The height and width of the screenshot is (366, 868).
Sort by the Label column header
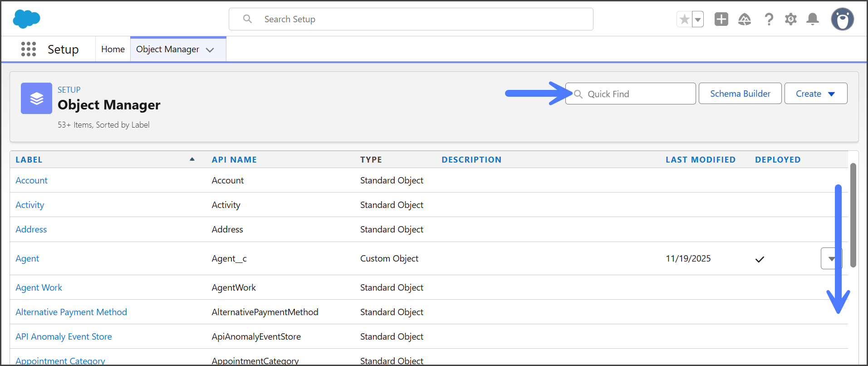29,160
